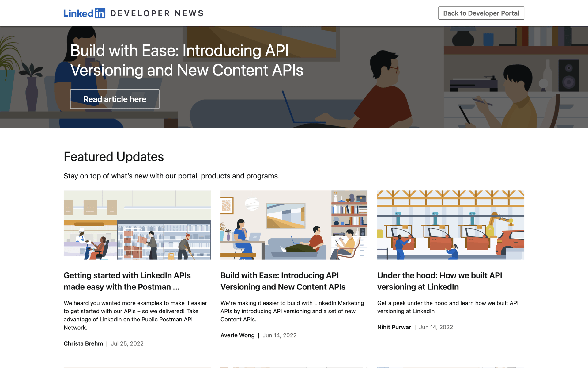Screen dimensions: 588x368
Task: Click author name Christa Brehm
Action: (x=83, y=343)
